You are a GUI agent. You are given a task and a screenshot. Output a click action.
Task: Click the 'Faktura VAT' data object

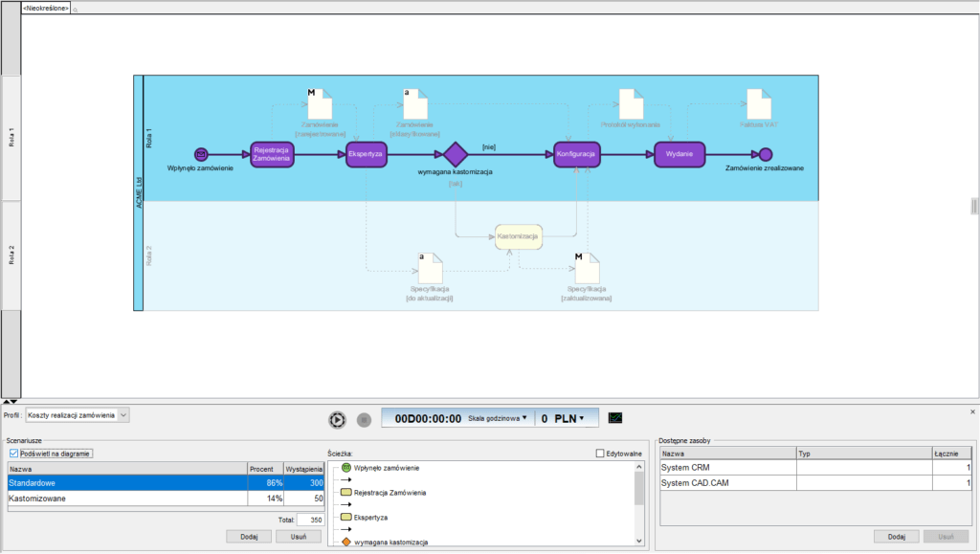[x=759, y=103]
